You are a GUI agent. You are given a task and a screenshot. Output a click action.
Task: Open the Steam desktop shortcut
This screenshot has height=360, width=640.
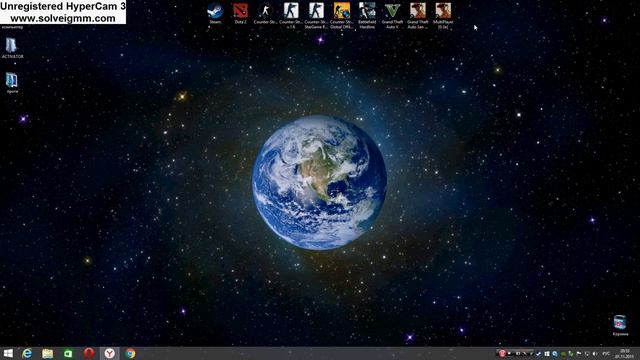pos(215,13)
